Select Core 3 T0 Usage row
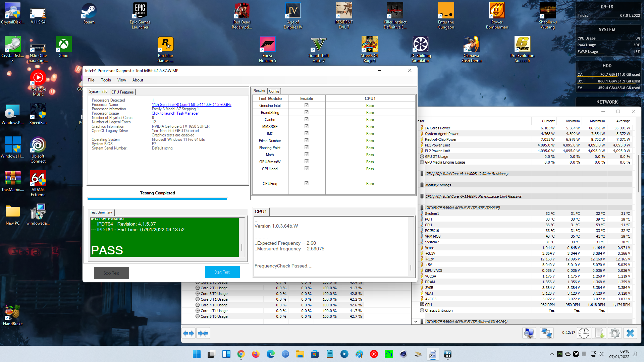The height and width of the screenshot is (362, 644). click(x=279, y=294)
